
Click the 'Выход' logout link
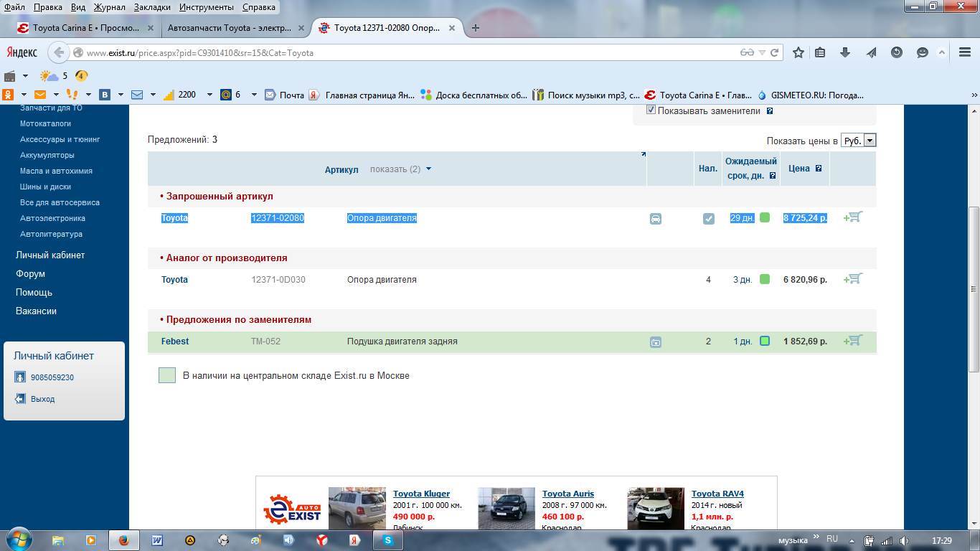click(42, 399)
